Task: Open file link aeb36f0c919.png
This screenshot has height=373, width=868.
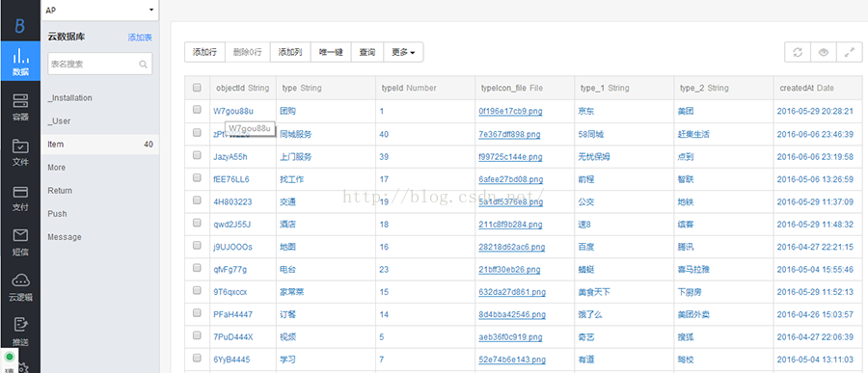Action: click(510, 337)
